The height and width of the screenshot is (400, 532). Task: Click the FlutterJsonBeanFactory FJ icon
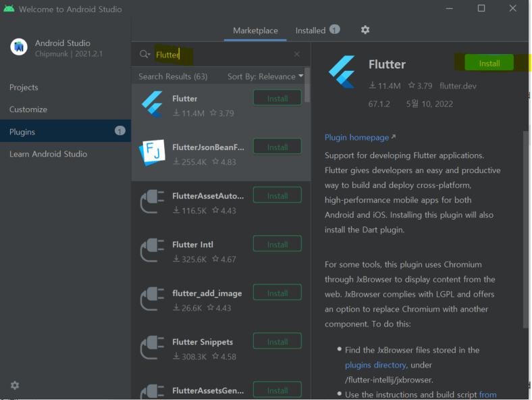[152, 153]
